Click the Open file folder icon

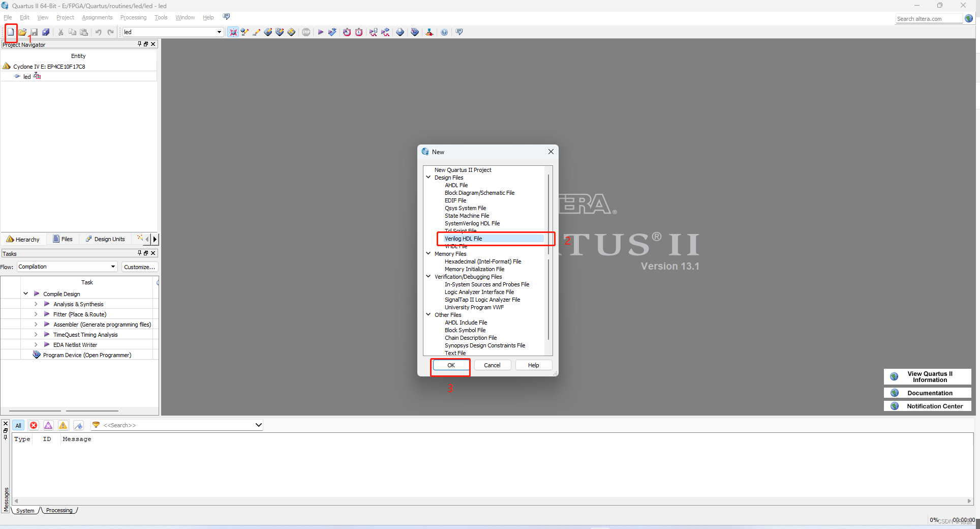pyautogui.click(x=22, y=32)
